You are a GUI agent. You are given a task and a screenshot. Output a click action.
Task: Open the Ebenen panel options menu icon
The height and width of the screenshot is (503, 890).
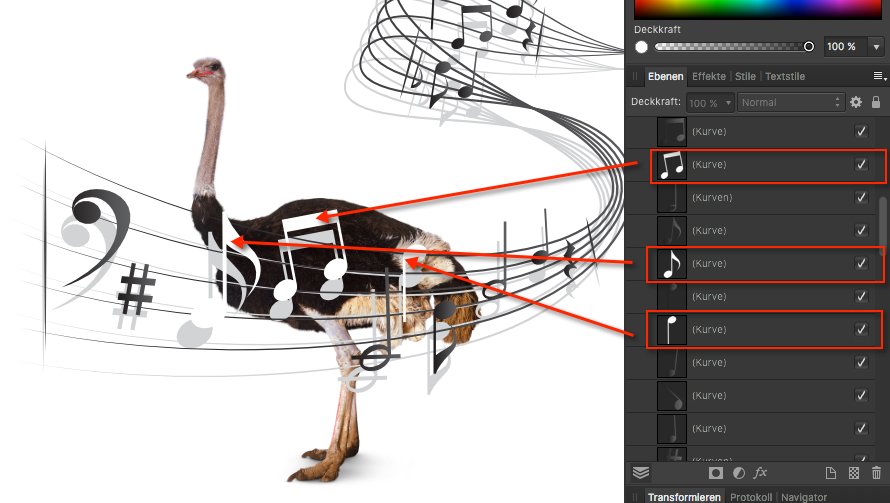tap(880, 76)
